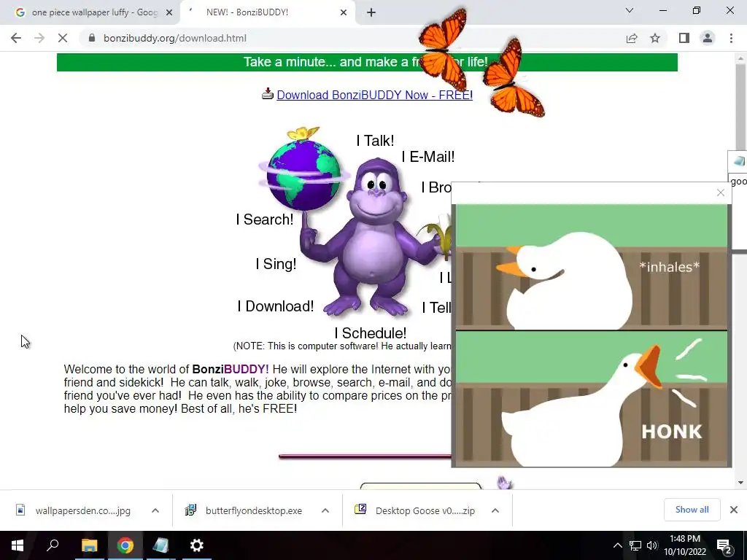Bookmark this page with the star
The height and width of the screenshot is (560, 747).
coord(655,38)
